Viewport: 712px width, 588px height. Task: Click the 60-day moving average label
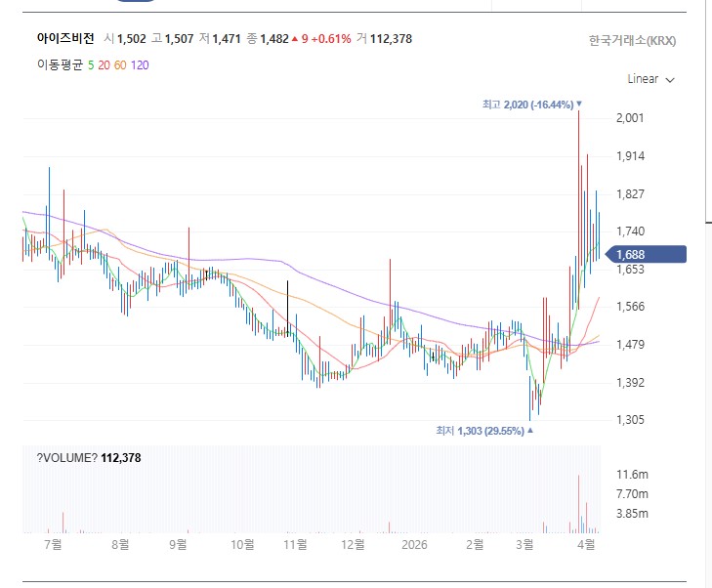pyautogui.click(x=120, y=65)
